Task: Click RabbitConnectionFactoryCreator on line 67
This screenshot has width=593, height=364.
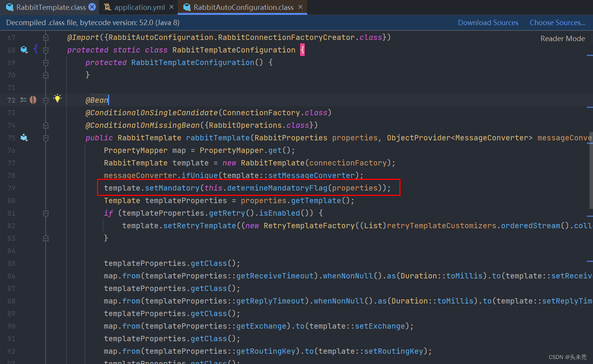Action: tap(286, 37)
